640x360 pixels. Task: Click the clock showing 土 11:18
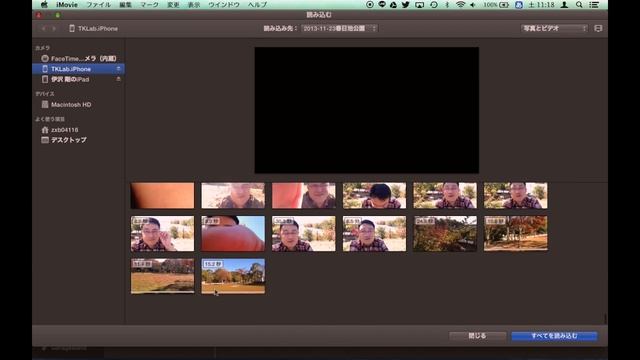coord(542,5)
